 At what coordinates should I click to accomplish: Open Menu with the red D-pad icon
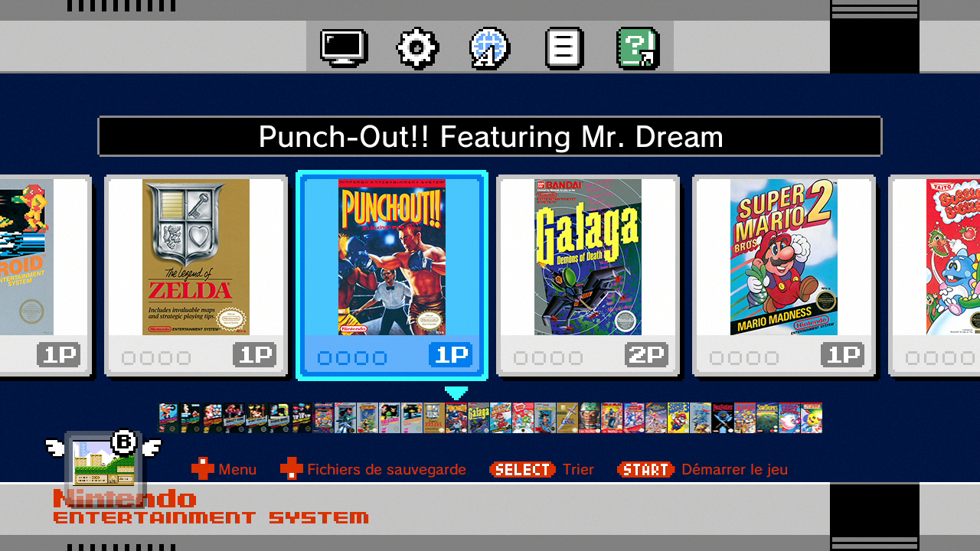224,469
